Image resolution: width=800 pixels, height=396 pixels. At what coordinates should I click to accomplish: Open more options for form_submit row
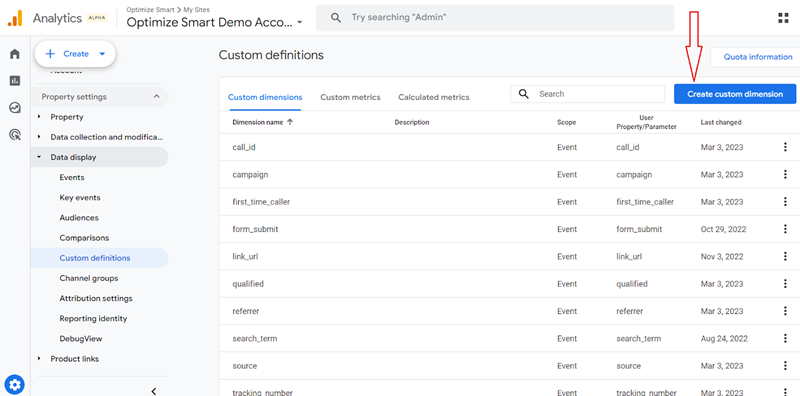tap(785, 229)
